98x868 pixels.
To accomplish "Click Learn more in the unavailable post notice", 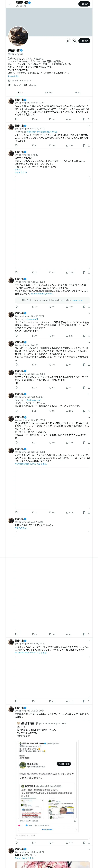I will (77, 300).
